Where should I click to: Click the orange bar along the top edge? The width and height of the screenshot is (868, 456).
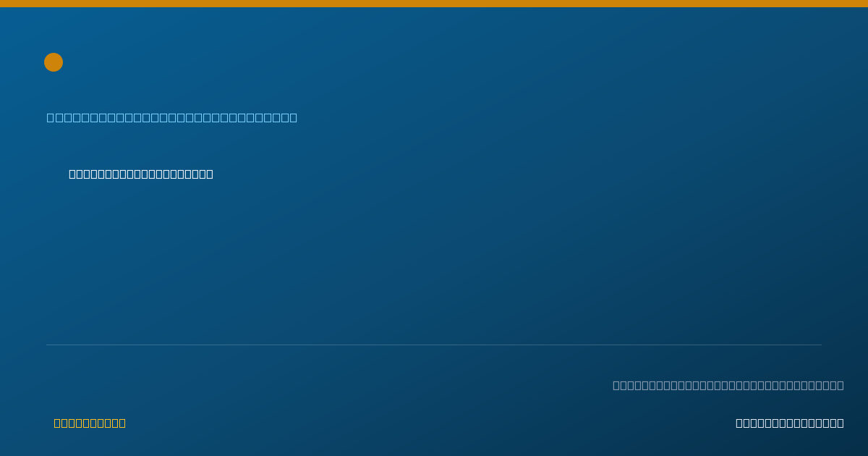point(434,4)
